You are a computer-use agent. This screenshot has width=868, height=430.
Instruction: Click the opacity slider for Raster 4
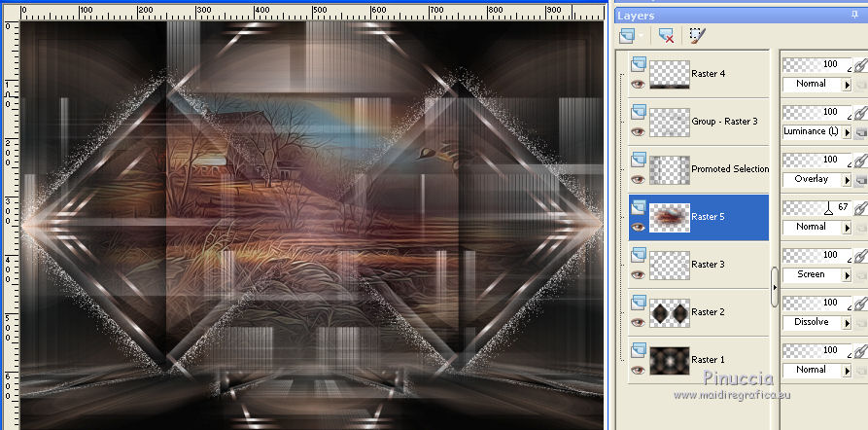tap(817, 65)
